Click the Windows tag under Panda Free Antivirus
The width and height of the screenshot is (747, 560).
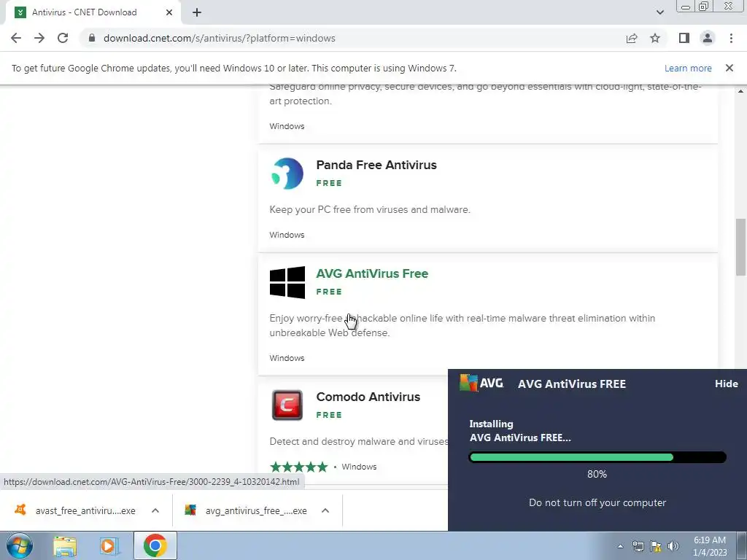(x=287, y=235)
